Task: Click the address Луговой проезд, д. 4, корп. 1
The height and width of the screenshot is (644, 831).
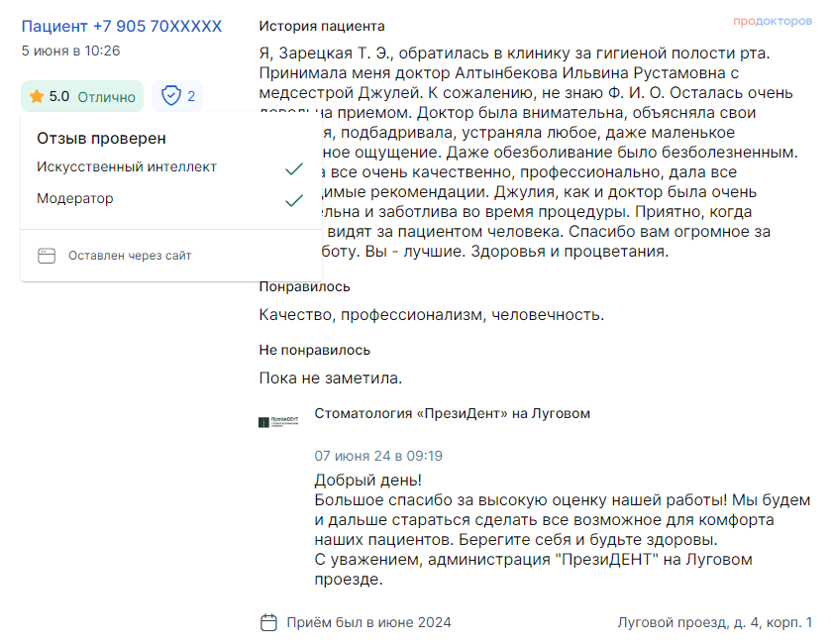Action: click(714, 622)
